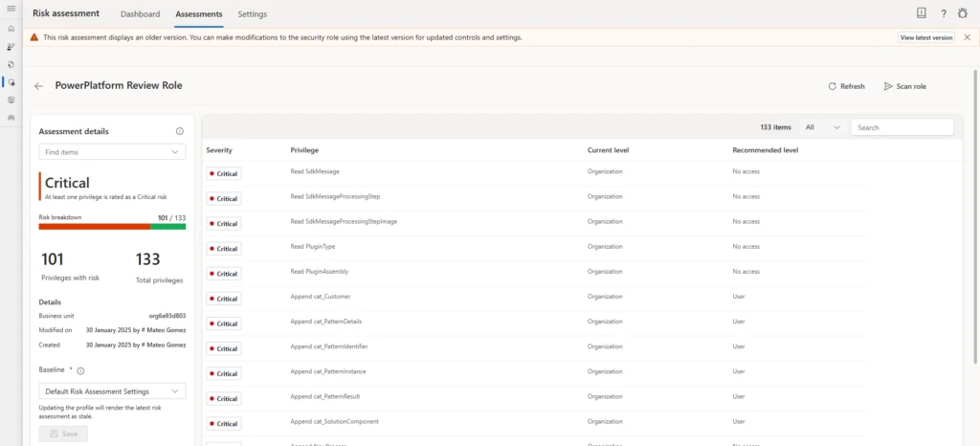Click the Home icon in left sidebar
The width and height of the screenshot is (980, 446).
click(x=11, y=29)
